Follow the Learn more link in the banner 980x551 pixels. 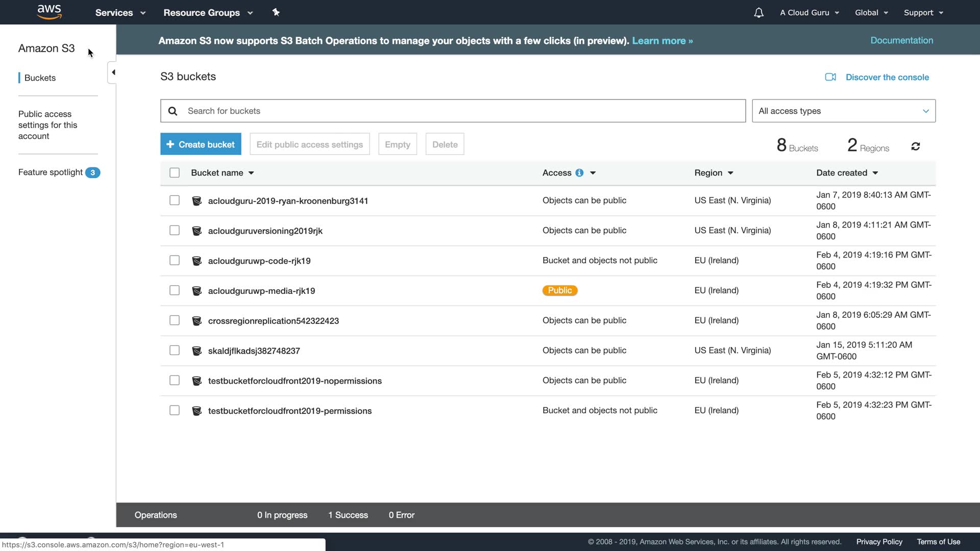coord(662,41)
